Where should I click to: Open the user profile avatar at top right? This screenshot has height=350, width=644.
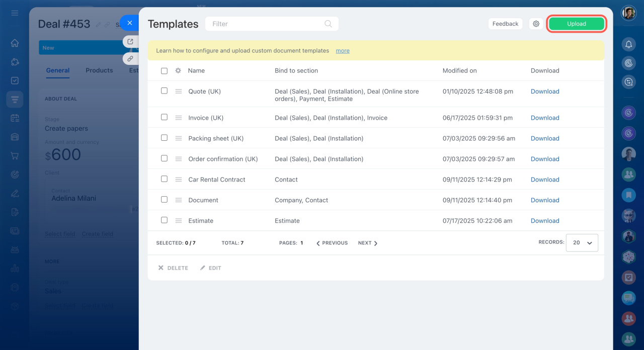[x=628, y=13]
